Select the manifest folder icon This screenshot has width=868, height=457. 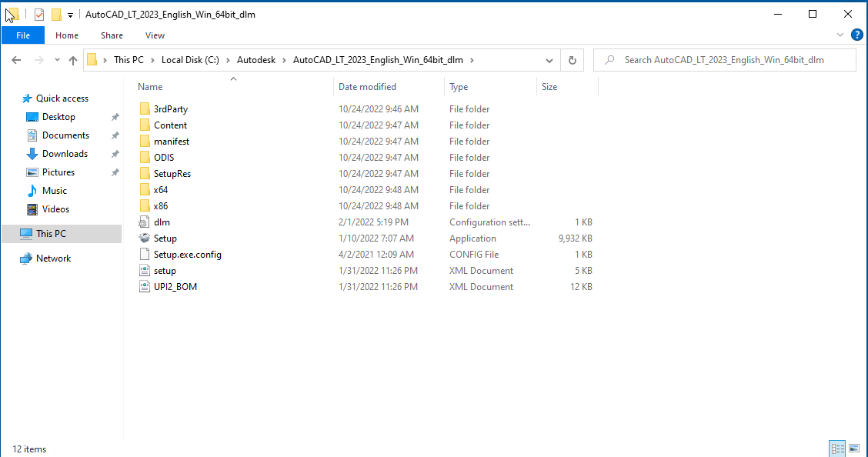click(145, 141)
